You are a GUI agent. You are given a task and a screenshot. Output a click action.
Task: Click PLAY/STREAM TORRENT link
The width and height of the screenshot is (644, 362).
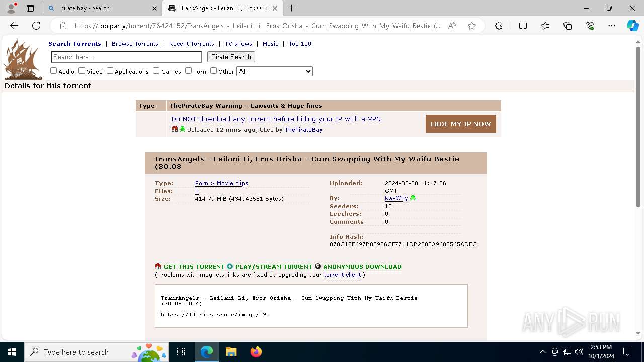(x=274, y=267)
